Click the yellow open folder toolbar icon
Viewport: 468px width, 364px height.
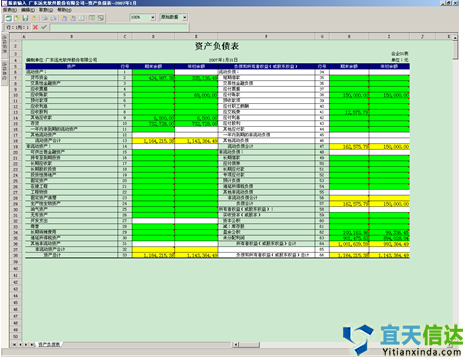pyautogui.click(x=17, y=18)
